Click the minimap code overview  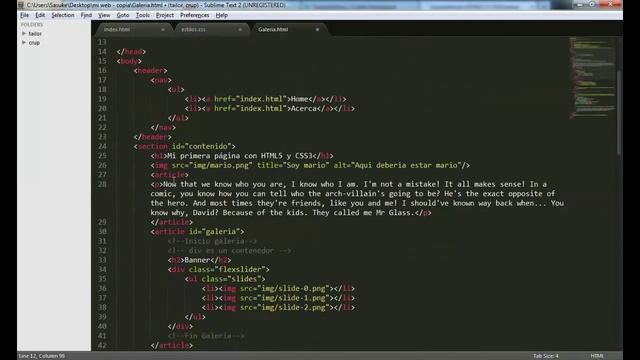(593, 78)
